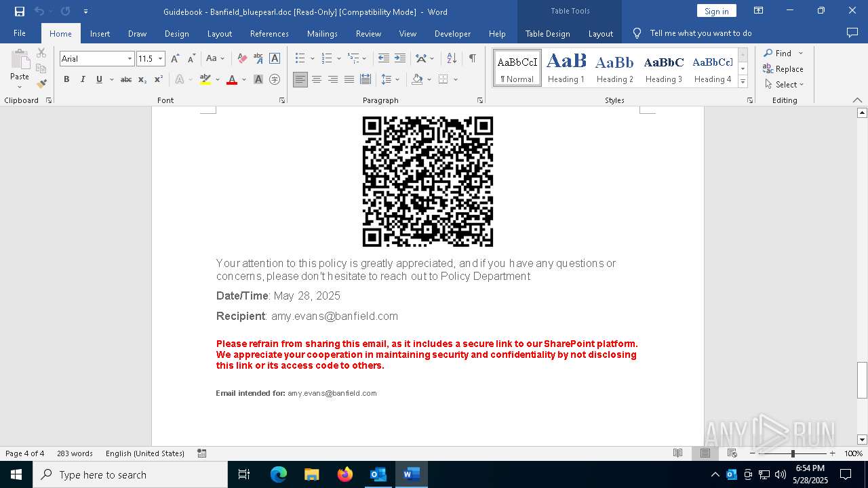Click the vertical scrollbar thumb
Screen dimensions: 868x488
tap(863, 380)
